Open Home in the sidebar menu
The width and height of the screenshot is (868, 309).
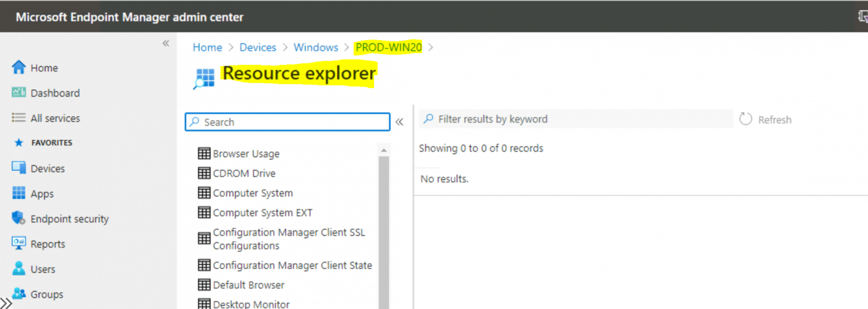coord(44,68)
